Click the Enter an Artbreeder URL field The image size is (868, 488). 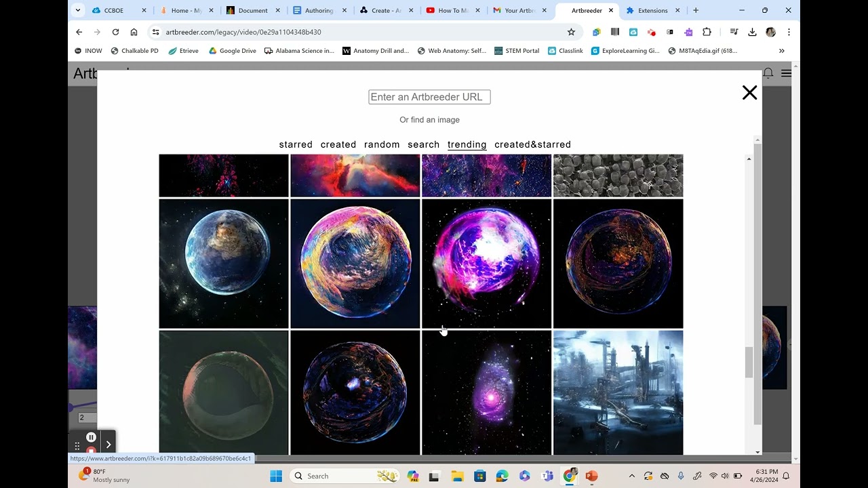(x=429, y=97)
